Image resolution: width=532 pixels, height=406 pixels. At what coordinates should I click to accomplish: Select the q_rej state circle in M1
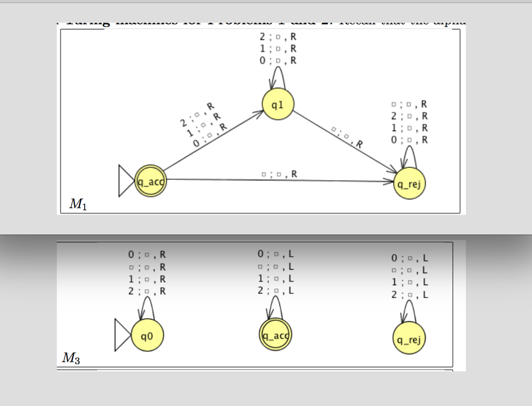click(x=410, y=183)
